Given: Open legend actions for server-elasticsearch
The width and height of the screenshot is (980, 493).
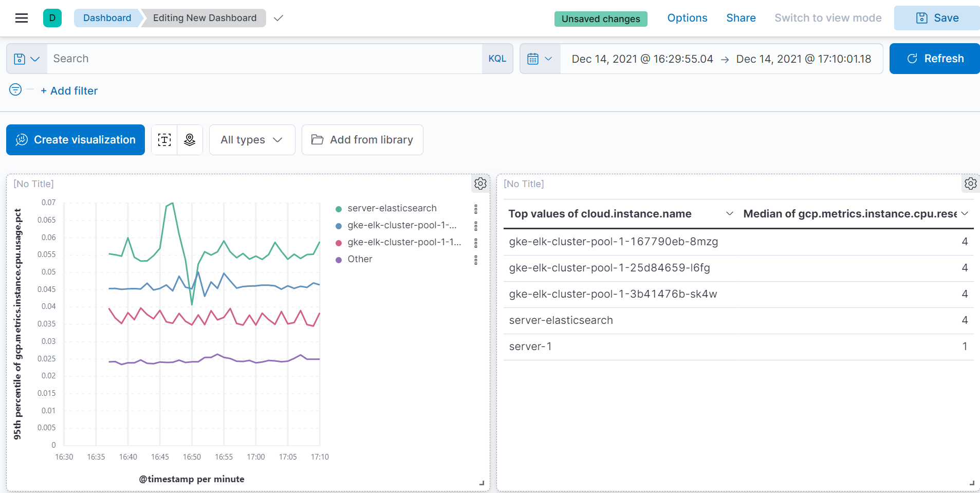Looking at the screenshot, I should pos(476,209).
